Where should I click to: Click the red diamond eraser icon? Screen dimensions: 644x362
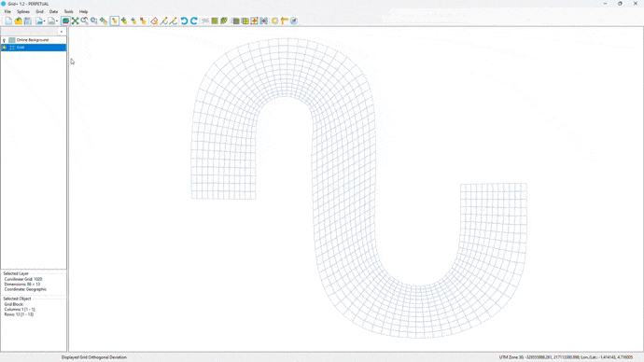click(154, 21)
